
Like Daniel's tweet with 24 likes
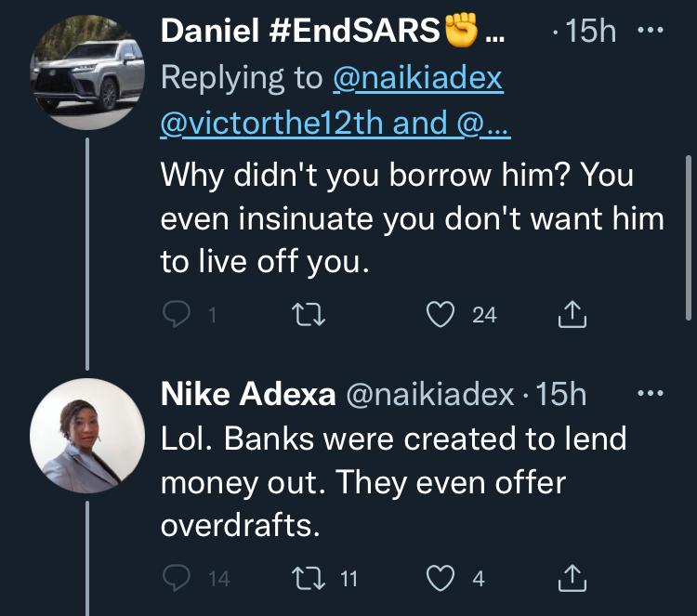click(x=439, y=316)
